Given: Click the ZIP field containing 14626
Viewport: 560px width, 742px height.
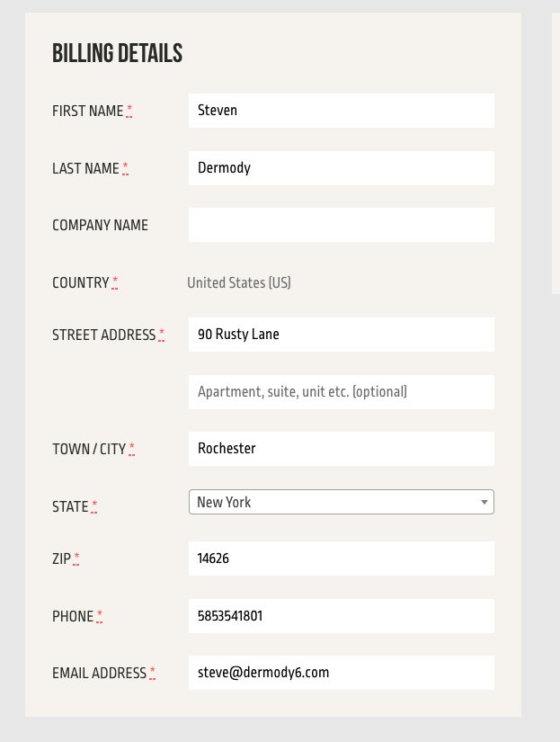Looking at the screenshot, I should click(x=341, y=559).
